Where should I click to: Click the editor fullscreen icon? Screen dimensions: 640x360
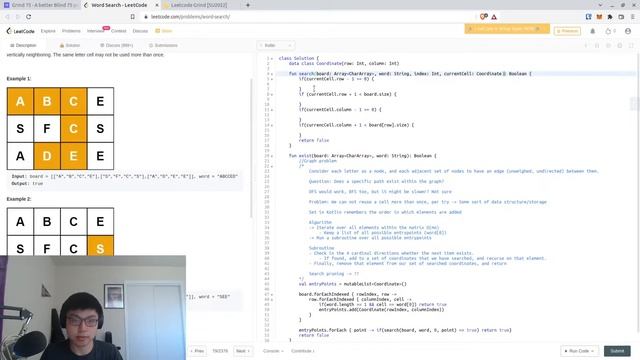coord(631,45)
